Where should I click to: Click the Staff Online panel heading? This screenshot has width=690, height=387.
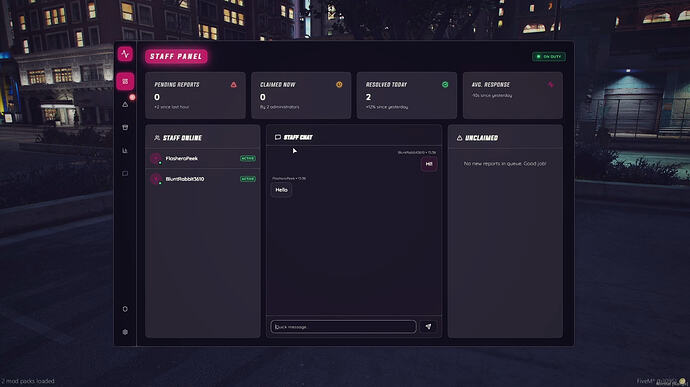pyautogui.click(x=182, y=138)
